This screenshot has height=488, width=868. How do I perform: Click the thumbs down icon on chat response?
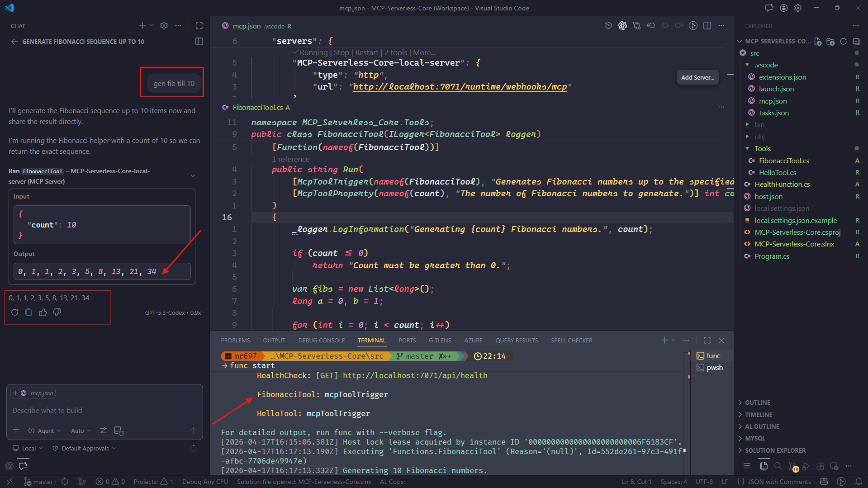point(57,313)
